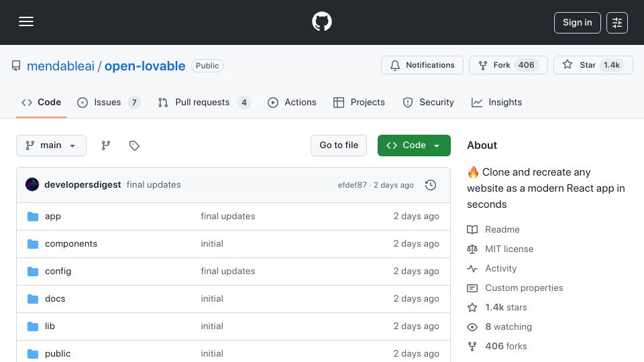Viewport: 644px width, 362px height.
Task: Open the app folder name
Action: pos(52,217)
